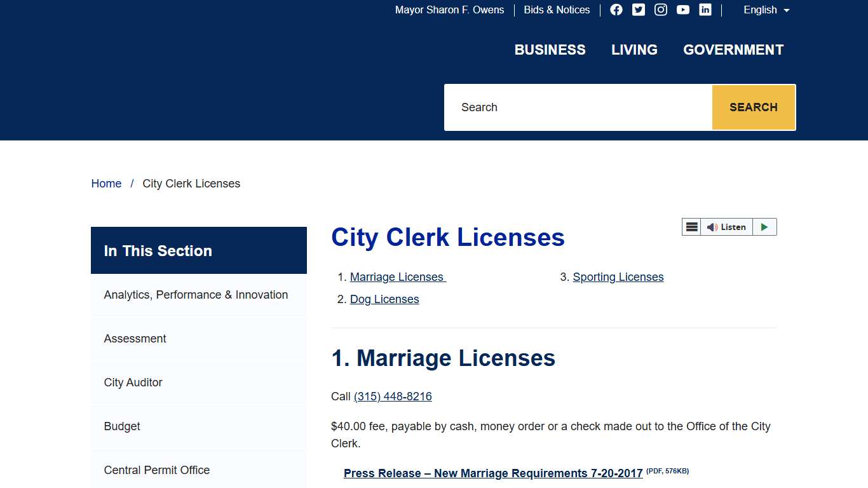Viewport: 868px width, 488px height.
Task: Open the city's Twitter profile
Action: [638, 10]
